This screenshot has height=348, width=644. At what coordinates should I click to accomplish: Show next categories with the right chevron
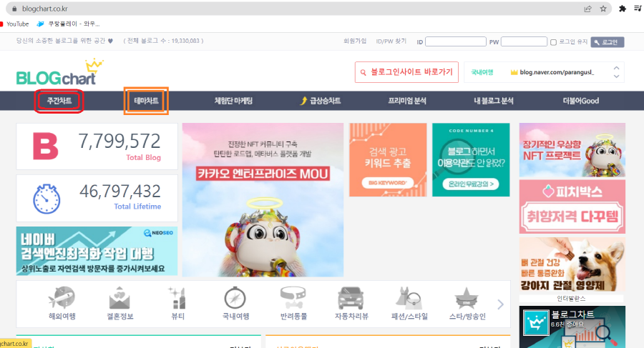500,304
